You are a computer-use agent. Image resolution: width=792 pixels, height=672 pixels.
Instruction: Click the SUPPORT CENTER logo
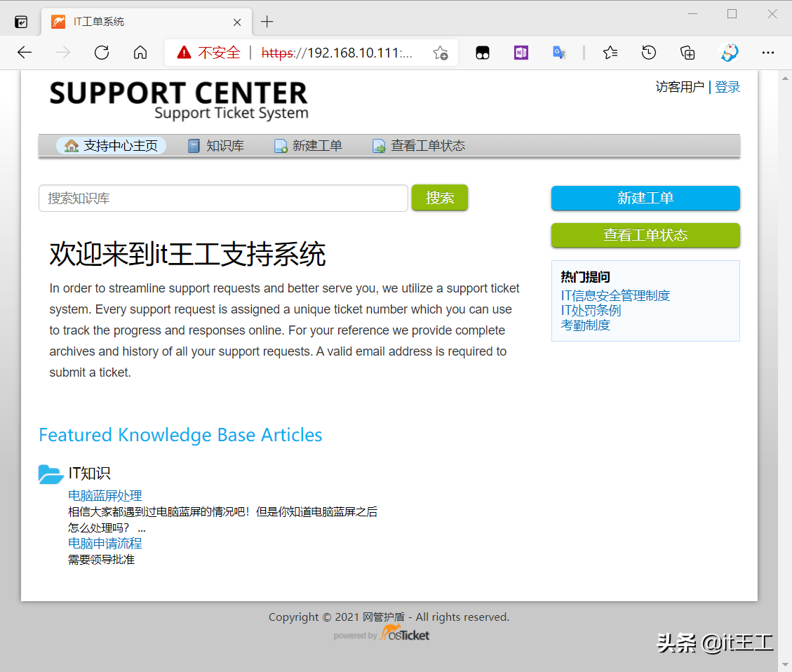click(178, 100)
